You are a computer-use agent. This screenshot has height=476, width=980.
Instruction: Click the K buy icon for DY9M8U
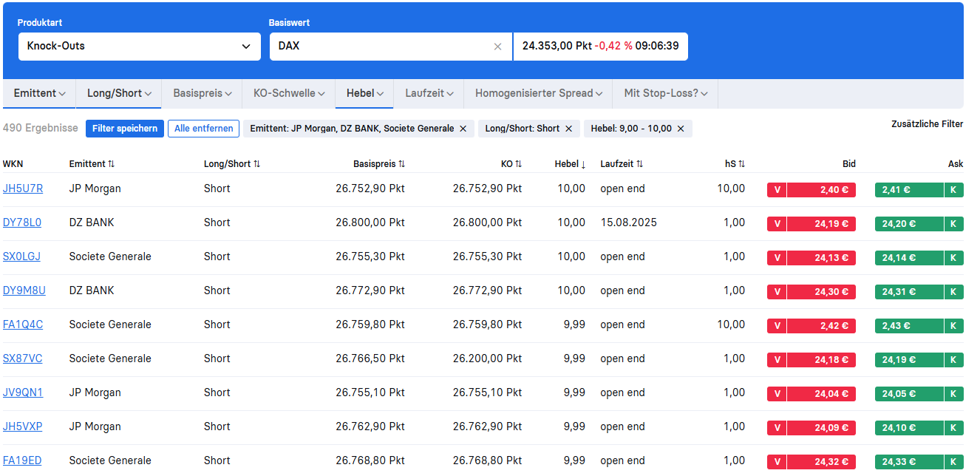[953, 291]
